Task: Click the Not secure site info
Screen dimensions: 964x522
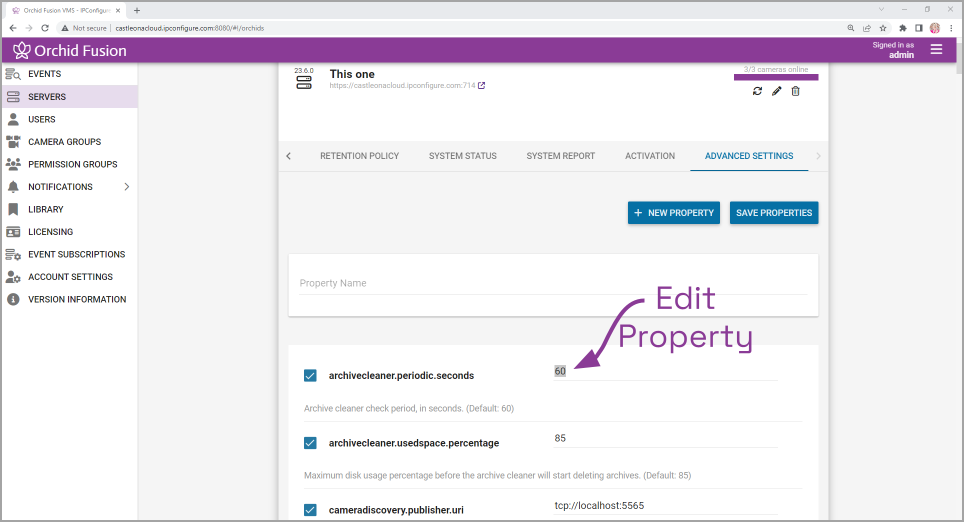Action: tap(84, 28)
